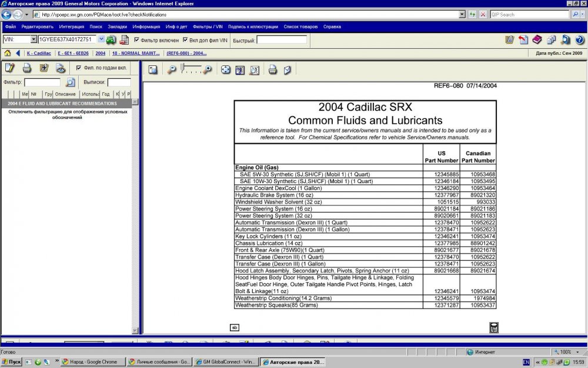Click the green car icon beside VIN
Viewport: 588px width, 368px height.
tap(111, 40)
